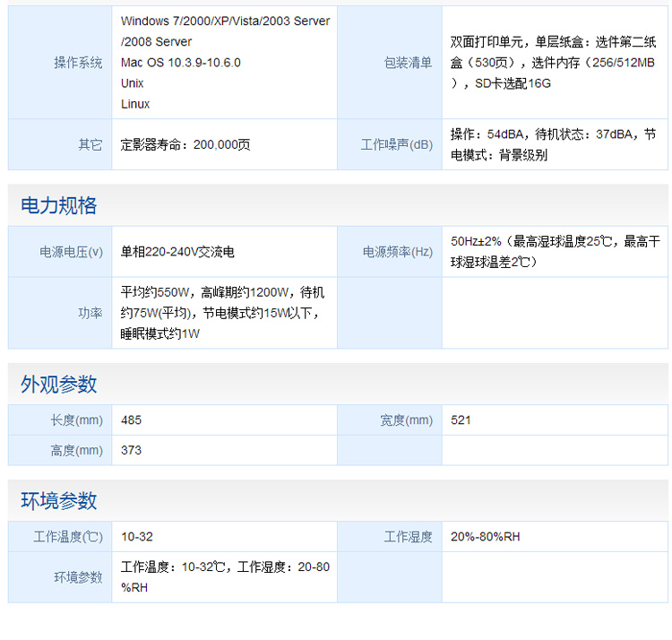Click the Mac OS 10.3.9-10.6.0 text line
The image size is (672, 640).
pos(181,63)
